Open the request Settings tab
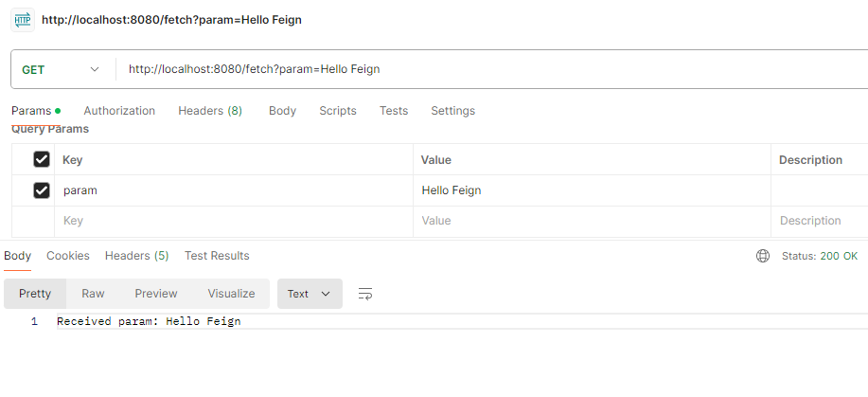 [x=452, y=111]
